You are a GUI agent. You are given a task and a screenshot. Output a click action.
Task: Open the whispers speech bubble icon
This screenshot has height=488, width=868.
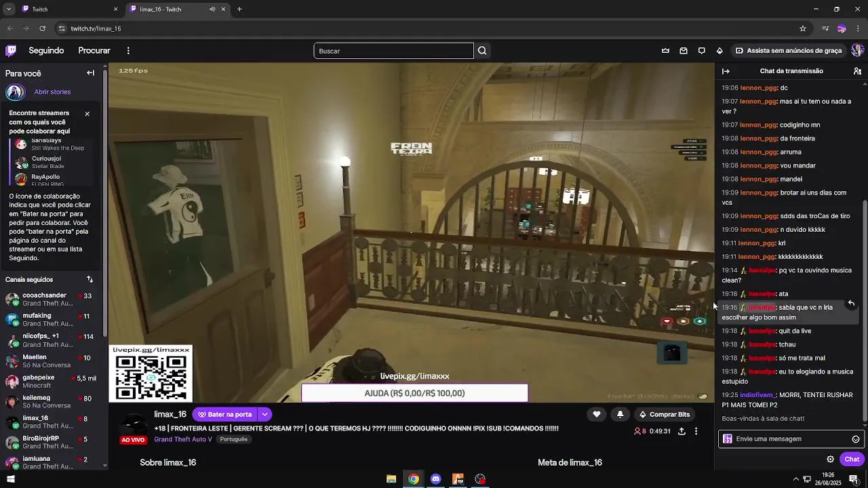coord(701,51)
